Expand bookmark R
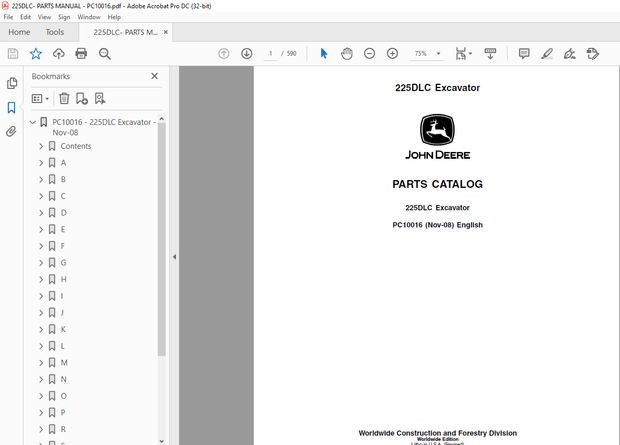Screen dimensions: 620x445 (x=41, y=429)
